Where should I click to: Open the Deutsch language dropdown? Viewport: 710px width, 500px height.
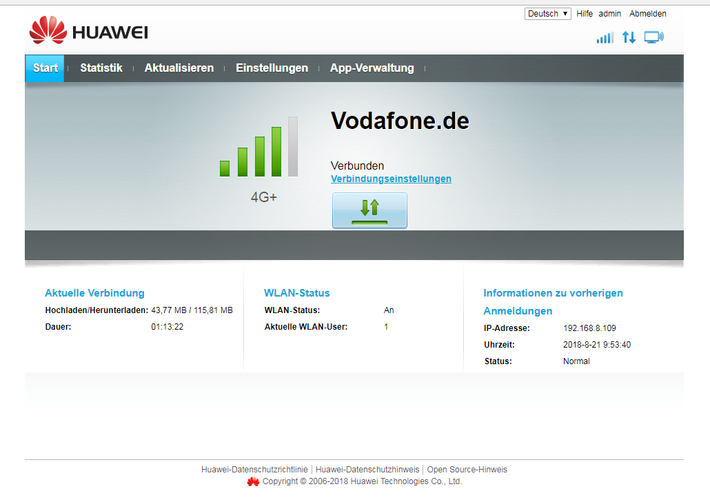[548, 14]
